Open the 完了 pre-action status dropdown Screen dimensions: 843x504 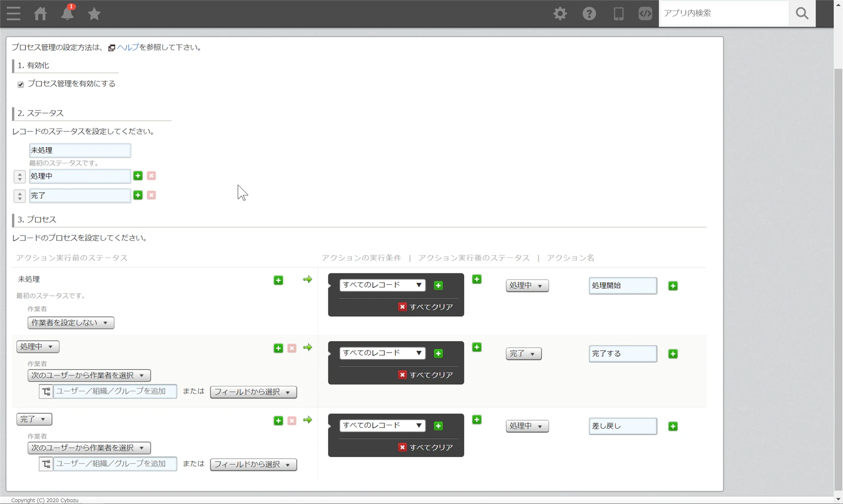(x=34, y=419)
